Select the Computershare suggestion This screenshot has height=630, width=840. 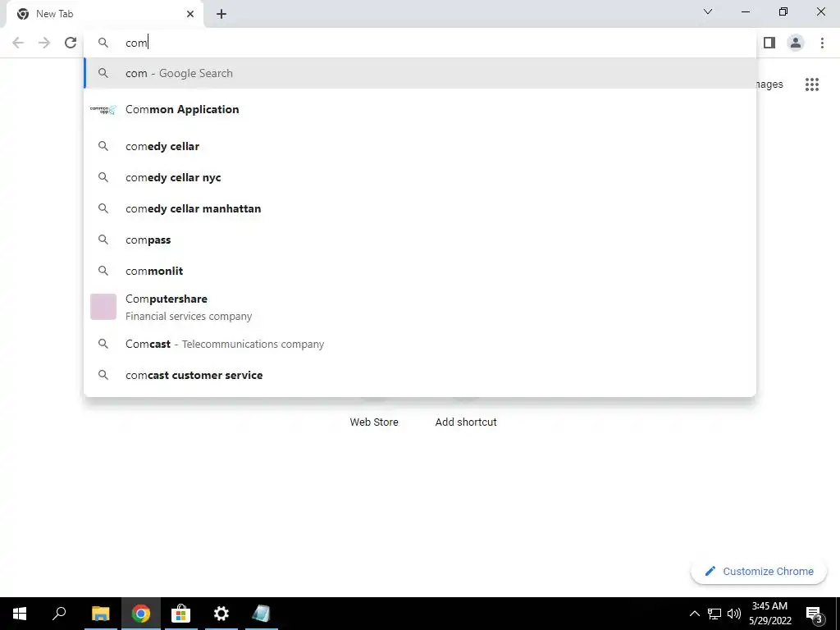pyautogui.click(x=420, y=307)
